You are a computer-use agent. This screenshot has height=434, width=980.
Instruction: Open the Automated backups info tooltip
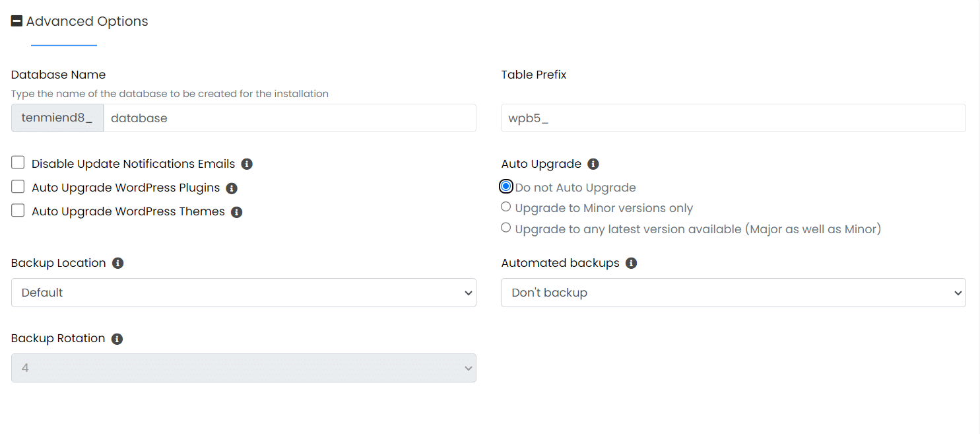[631, 263]
